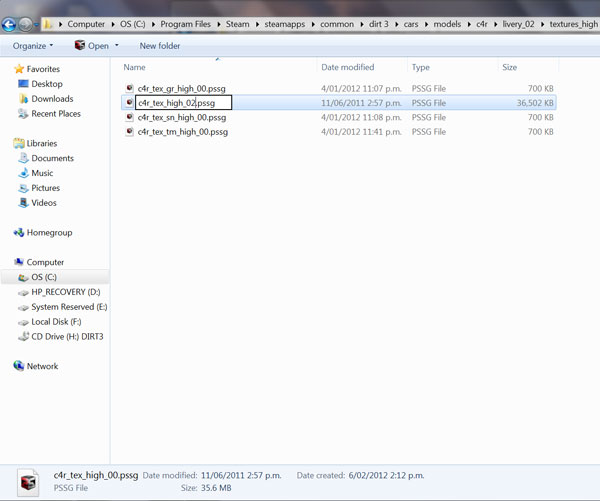Click the OS (C:) drive icon
The height and width of the screenshot is (501, 600).
click(23, 277)
